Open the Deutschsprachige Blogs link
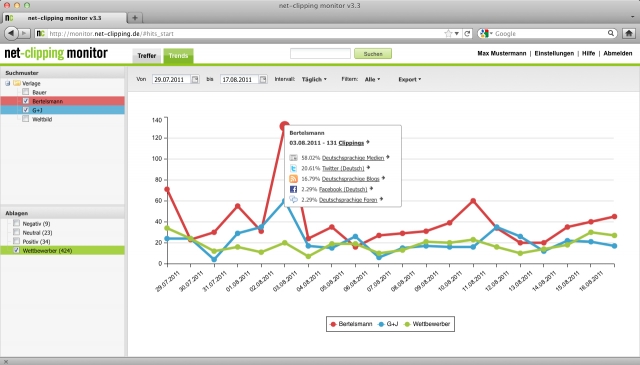 [x=351, y=179]
